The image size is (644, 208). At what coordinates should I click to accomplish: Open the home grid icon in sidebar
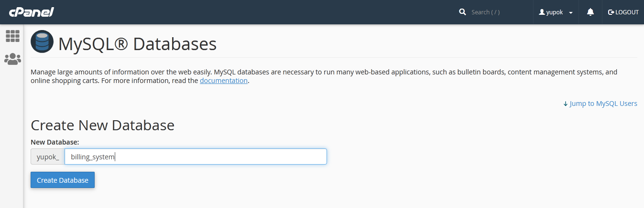(x=12, y=36)
